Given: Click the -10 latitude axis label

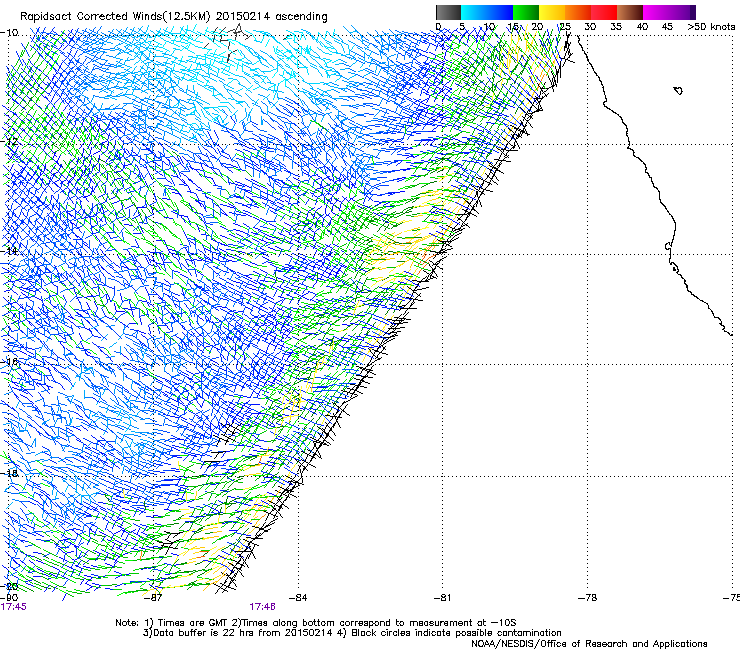Looking at the screenshot, I should tap(9, 33).
